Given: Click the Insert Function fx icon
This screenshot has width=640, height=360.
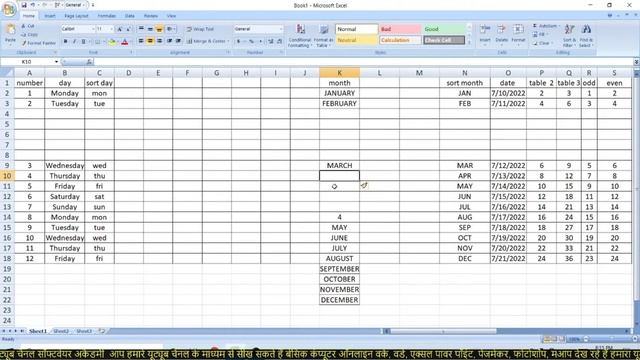Looking at the screenshot, I should [x=89, y=62].
